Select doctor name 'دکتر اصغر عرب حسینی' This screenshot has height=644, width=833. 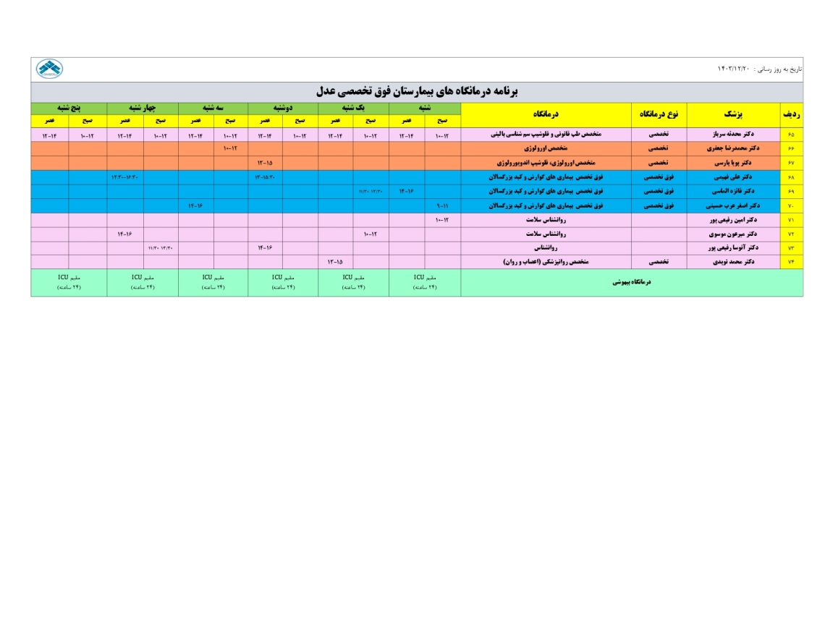click(733, 206)
